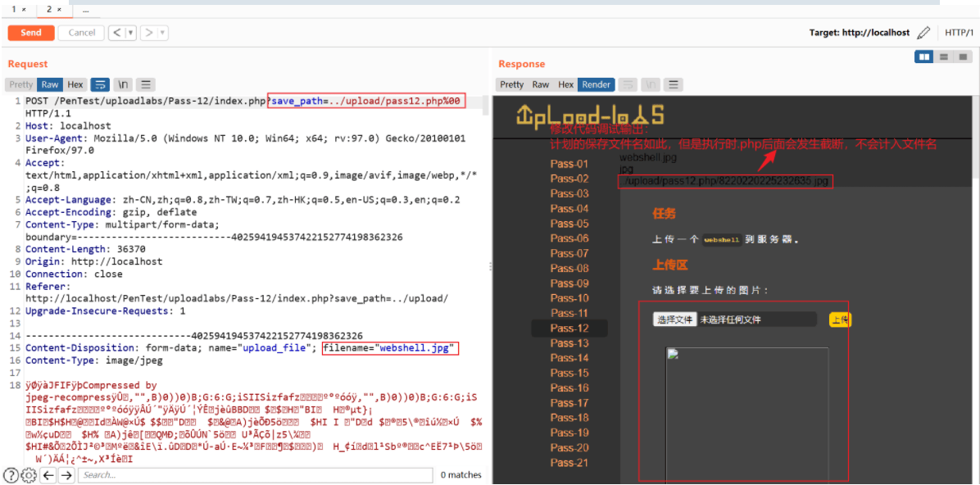Screen dimensions: 980x485
Task: Open the Pass-21 link in sidebar
Action: click(x=569, y=463)
